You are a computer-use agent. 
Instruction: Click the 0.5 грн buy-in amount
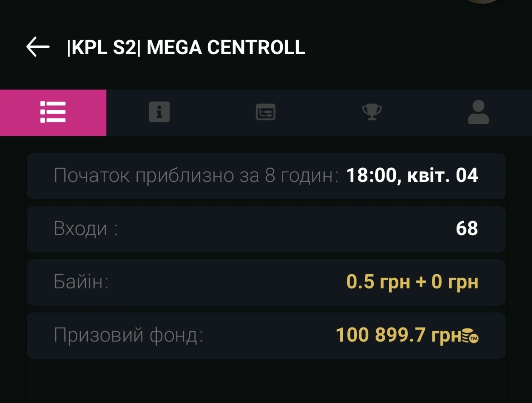tap(376, 282)
